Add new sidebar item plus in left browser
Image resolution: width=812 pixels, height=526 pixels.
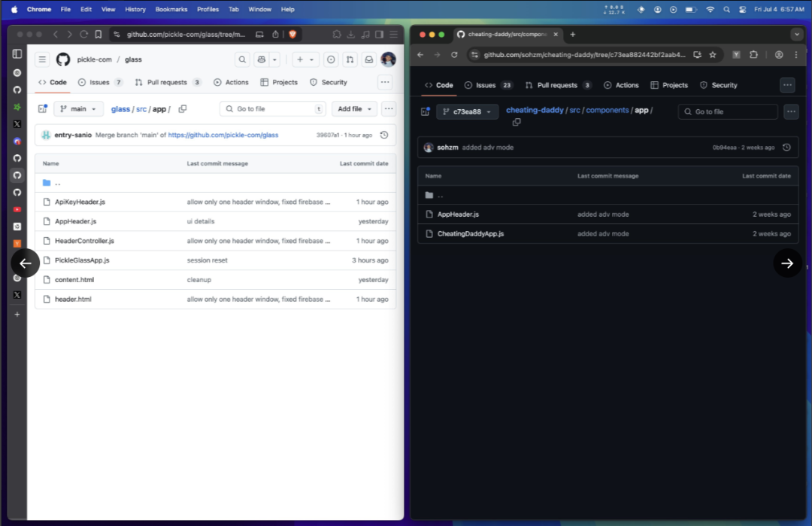pos(17,314)
